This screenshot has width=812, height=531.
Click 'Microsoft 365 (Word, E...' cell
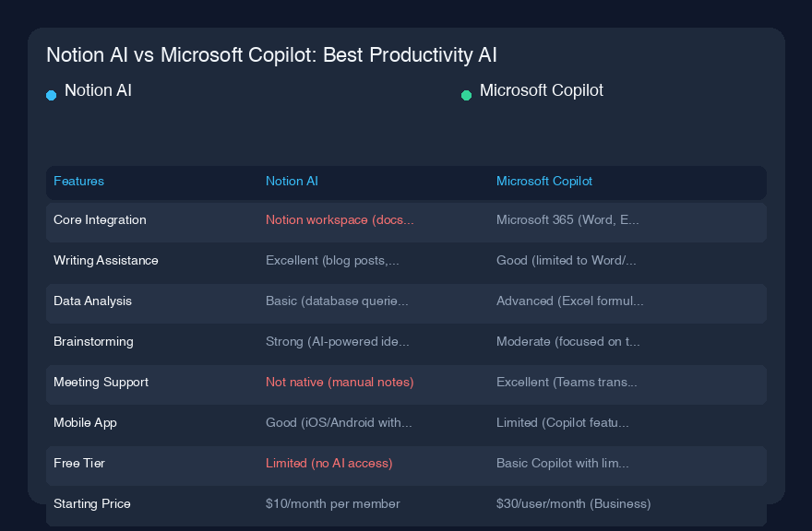click(x=567, y=220)
